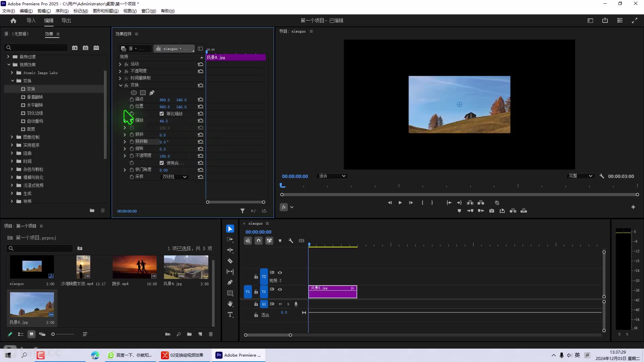Toggle the 使用合... checkbox
The height and width of the screenshot is (362, 644).
pos(162,163)
